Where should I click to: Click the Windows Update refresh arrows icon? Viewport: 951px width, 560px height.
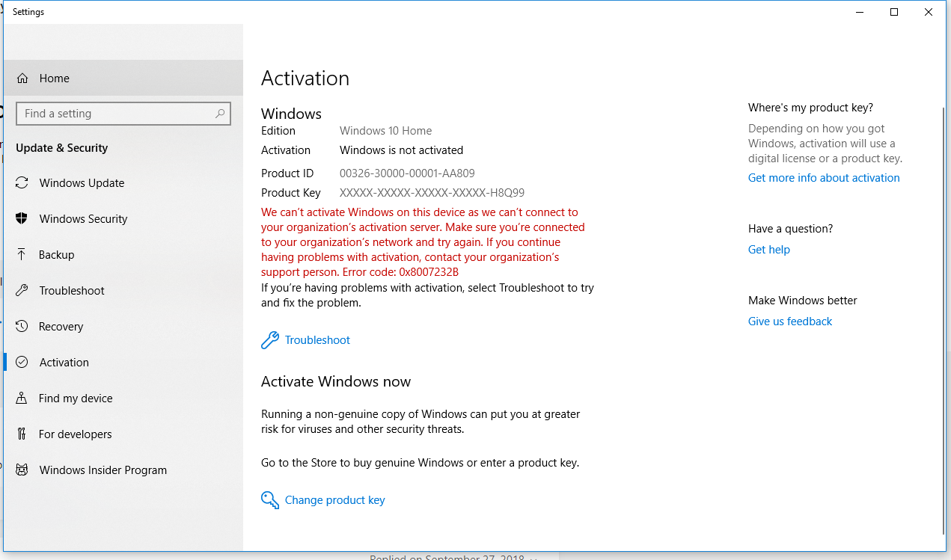(x=22, y=183)
